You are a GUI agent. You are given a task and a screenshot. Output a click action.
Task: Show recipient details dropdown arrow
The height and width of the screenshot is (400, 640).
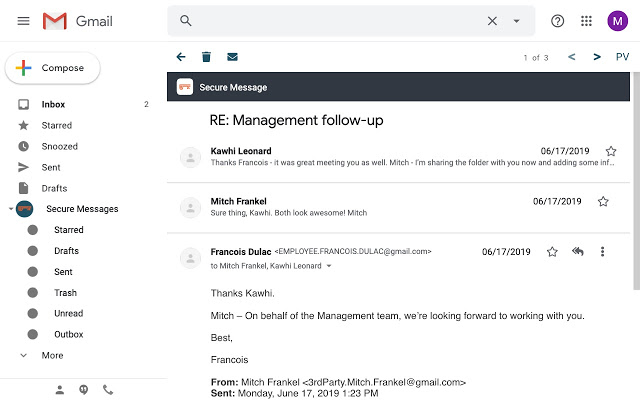click(329, 266)
